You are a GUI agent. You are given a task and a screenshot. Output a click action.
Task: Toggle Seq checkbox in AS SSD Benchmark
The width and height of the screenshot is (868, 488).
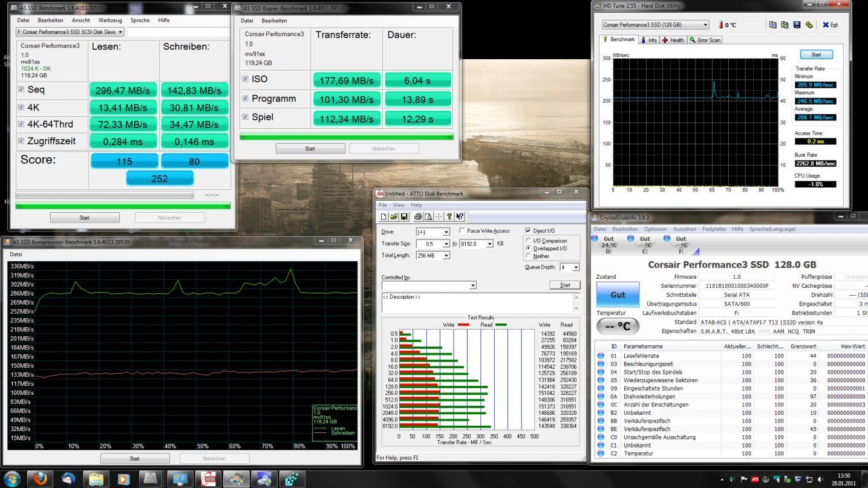click(x=21, y=89)
